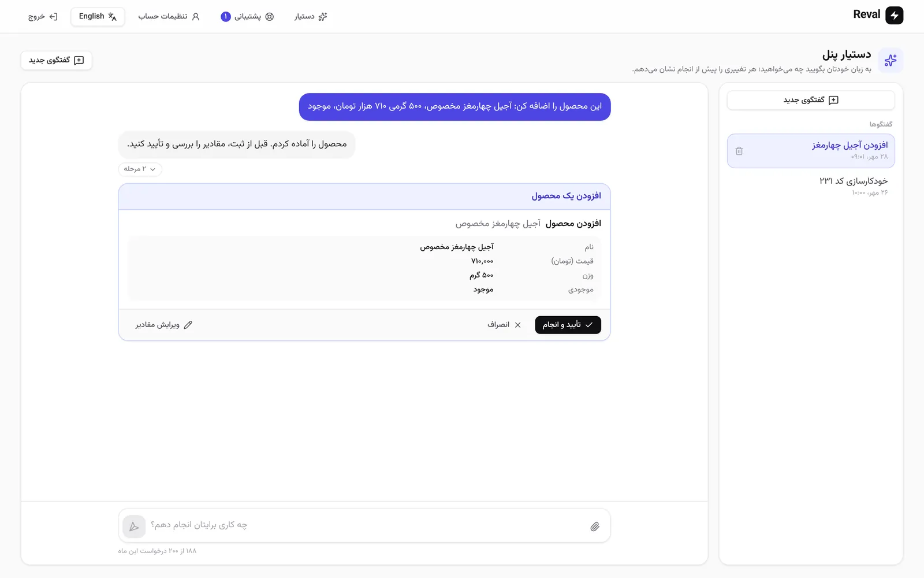Click the weight value ۵۰۰ گرم

pos(482,275)
